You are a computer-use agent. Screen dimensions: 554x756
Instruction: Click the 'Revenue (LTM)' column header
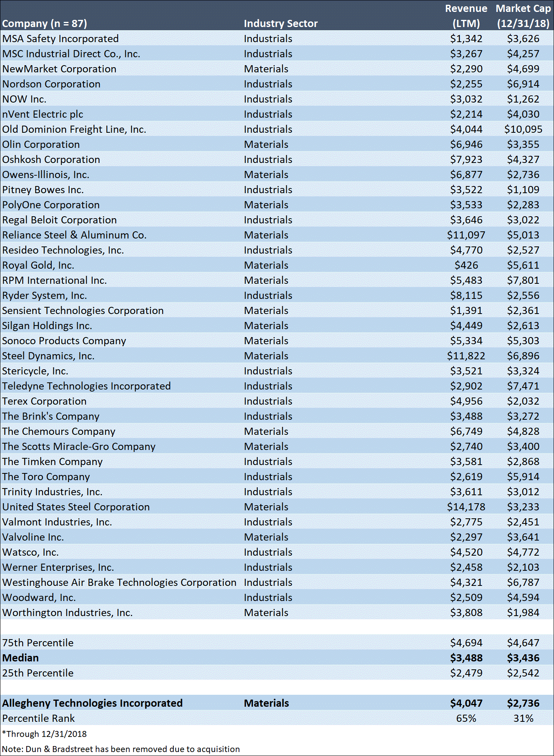[466, 16]
